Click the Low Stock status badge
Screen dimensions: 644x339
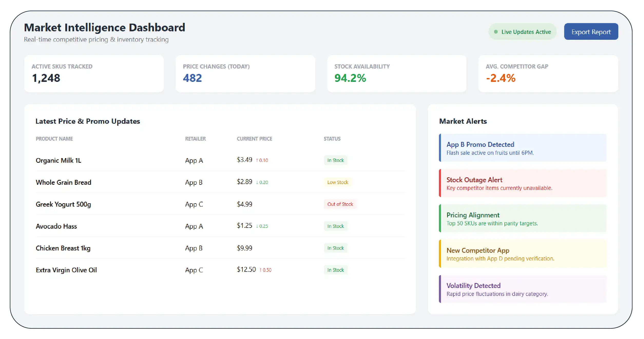pos(338,182)
